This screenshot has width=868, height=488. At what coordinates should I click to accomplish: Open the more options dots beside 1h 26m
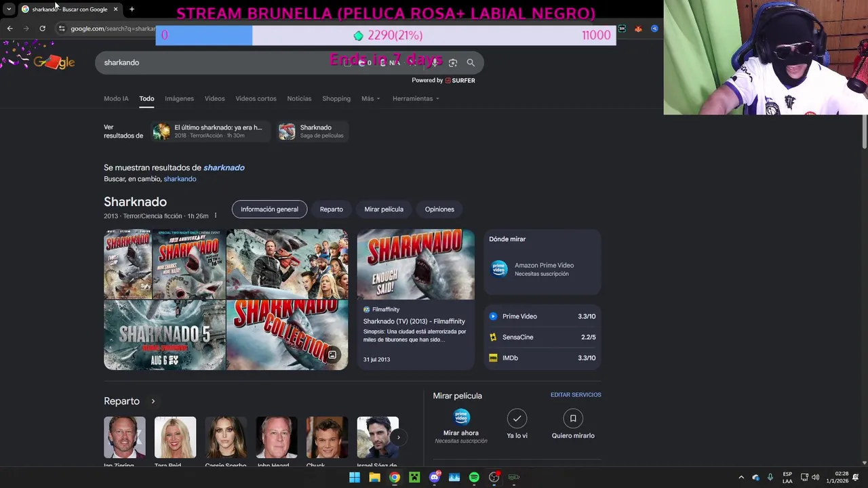[215, 216]
